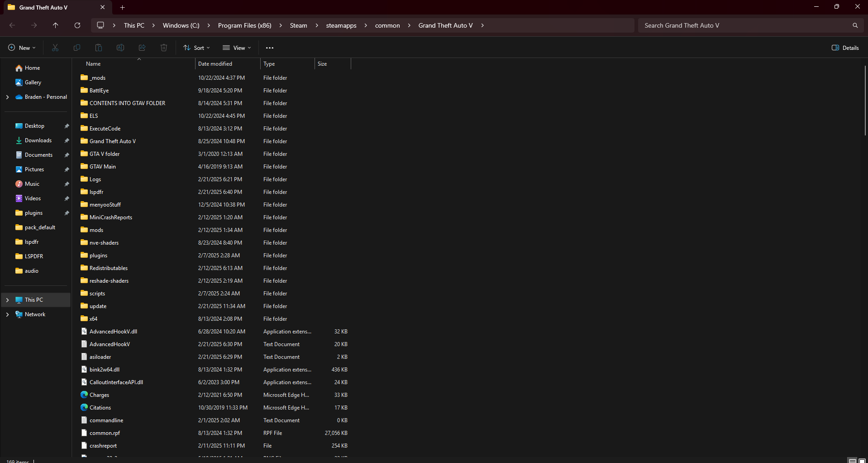Expand chevron after Grand Theft Auto V breadcrumb
The image size is (868, 463).
[482, 25]
